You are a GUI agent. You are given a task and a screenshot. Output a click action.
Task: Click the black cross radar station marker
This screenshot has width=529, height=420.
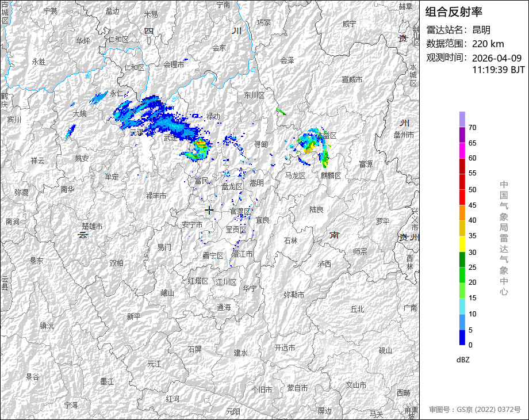click(209, 210)
